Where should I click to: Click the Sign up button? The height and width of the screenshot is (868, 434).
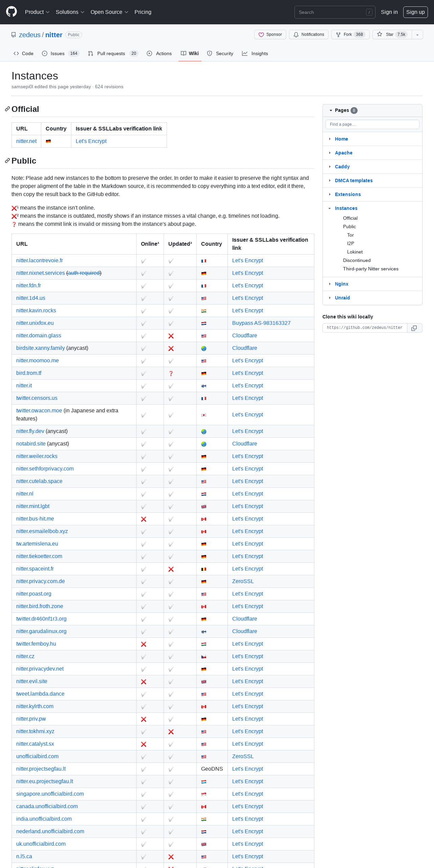pos(415,12)
